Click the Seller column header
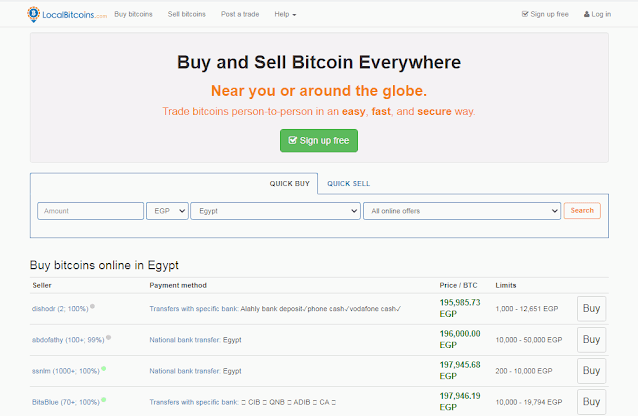 [x=42, y=285]
